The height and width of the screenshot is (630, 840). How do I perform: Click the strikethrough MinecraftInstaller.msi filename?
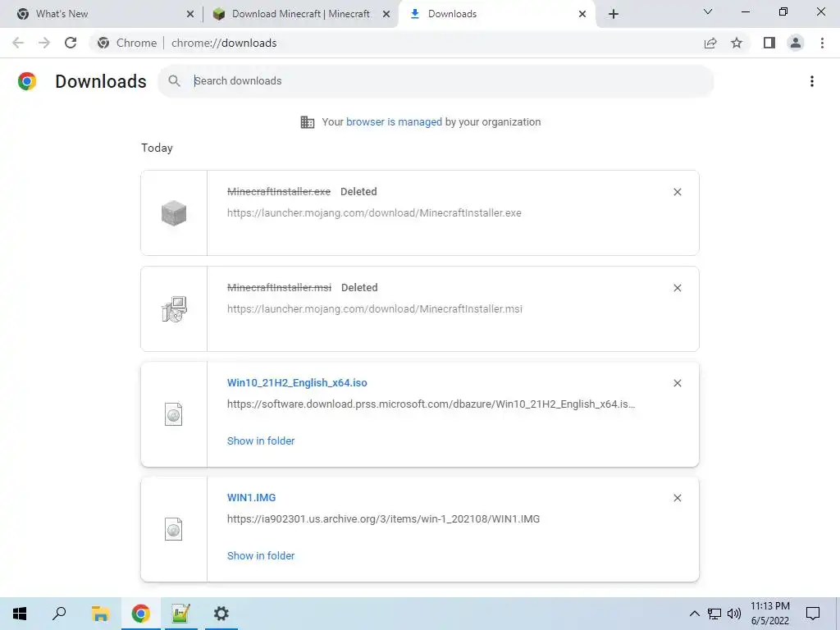pos(279,287)
